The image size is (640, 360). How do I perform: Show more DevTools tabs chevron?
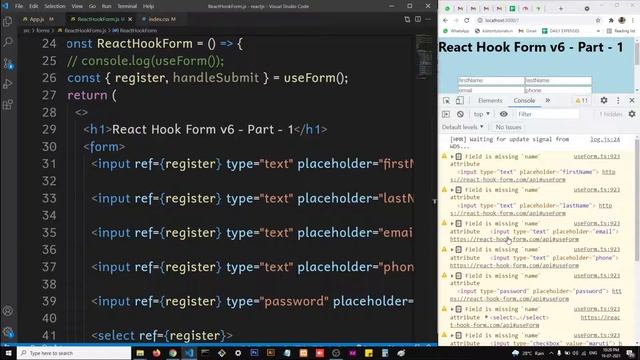(547, 100)
